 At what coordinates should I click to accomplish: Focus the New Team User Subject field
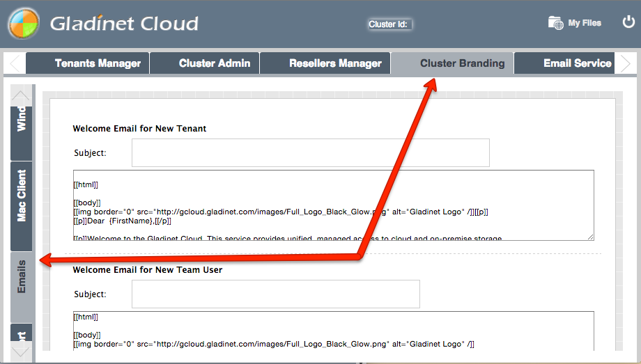(275, 294)
